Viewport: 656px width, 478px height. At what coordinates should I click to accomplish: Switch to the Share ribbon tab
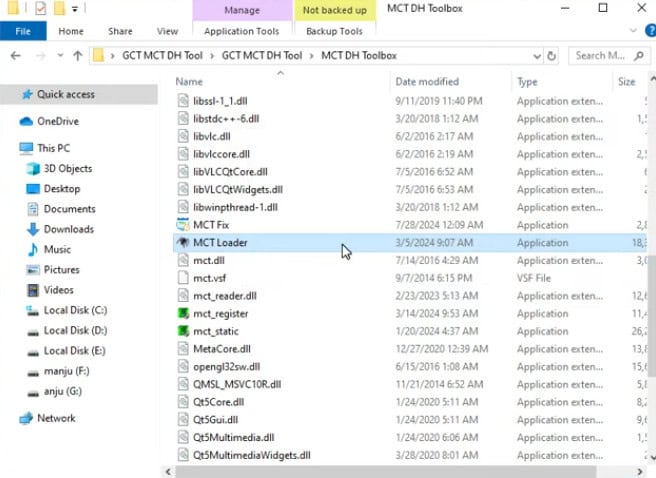click(x=120, y=31)
